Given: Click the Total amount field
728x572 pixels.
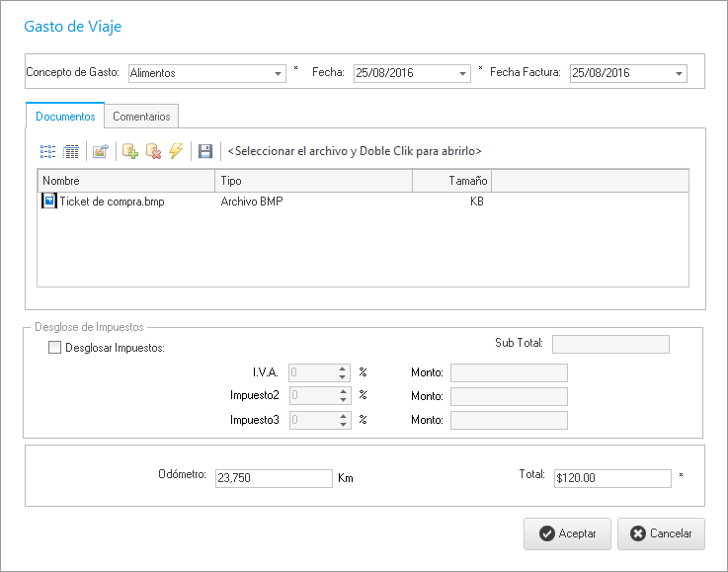Looking at the screenshot, I should 612,478.
